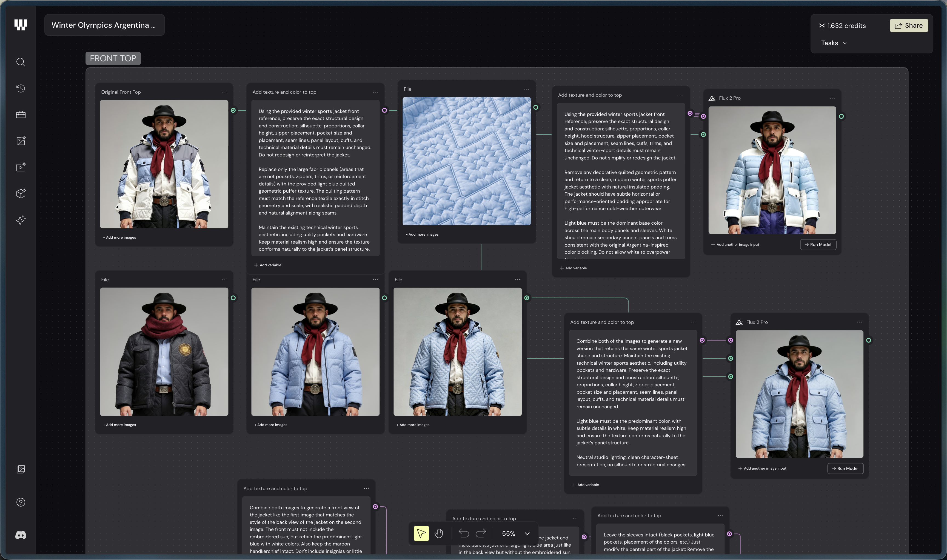Add another image input beside pocketed blue jacket output

click(762, 468)
